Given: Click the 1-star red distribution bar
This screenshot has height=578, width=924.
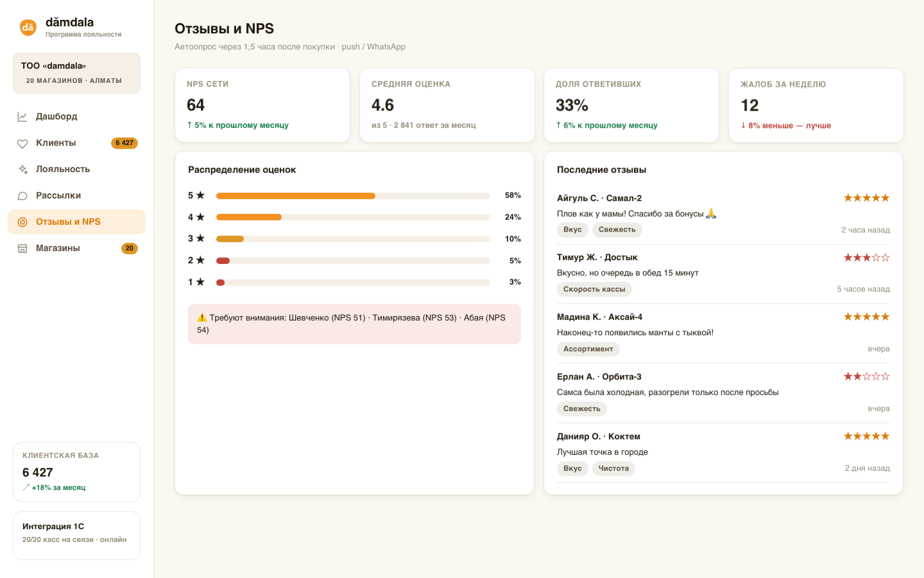Looking at the screenshot, I should [x=353, y=283].
